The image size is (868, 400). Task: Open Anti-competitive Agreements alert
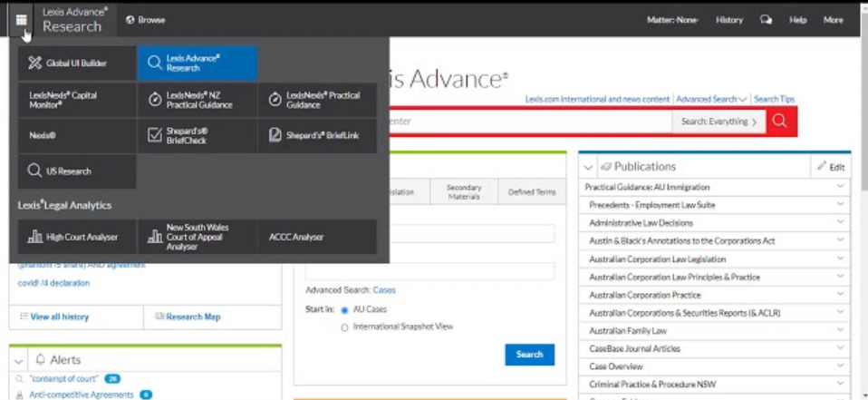[82, 395]
